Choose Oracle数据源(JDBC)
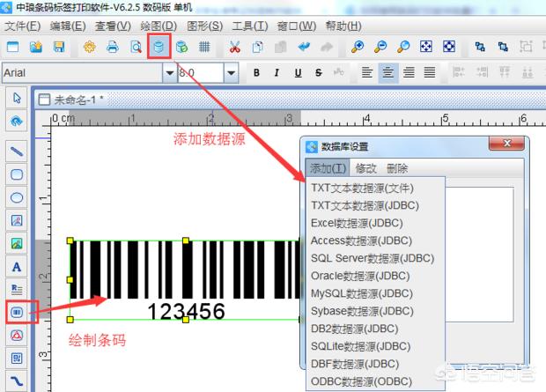 click(x=376, y=276)
